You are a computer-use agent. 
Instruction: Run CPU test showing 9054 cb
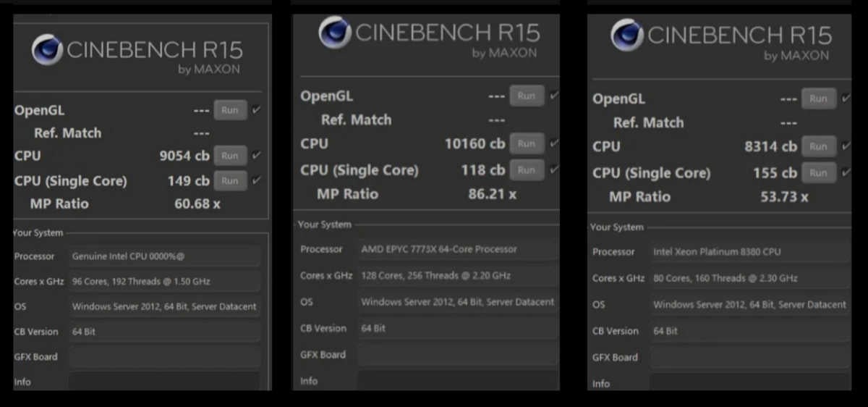pyautogui.click(x=230, y=155)
